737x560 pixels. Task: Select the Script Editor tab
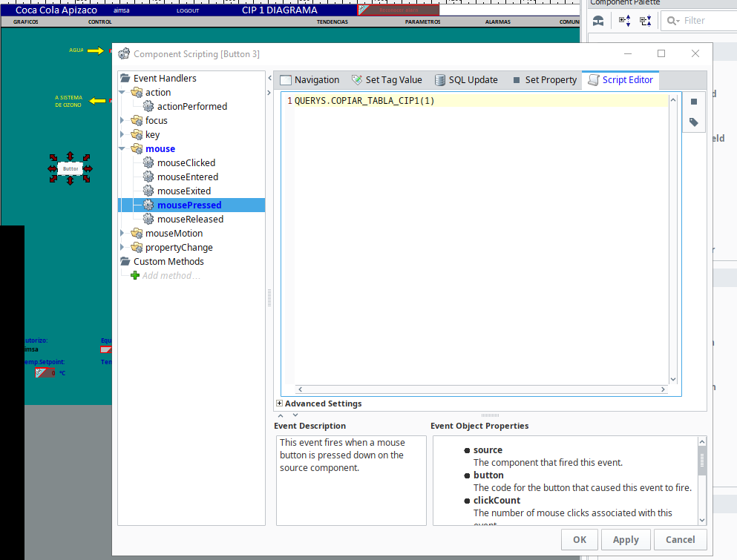tap(620, 80)
